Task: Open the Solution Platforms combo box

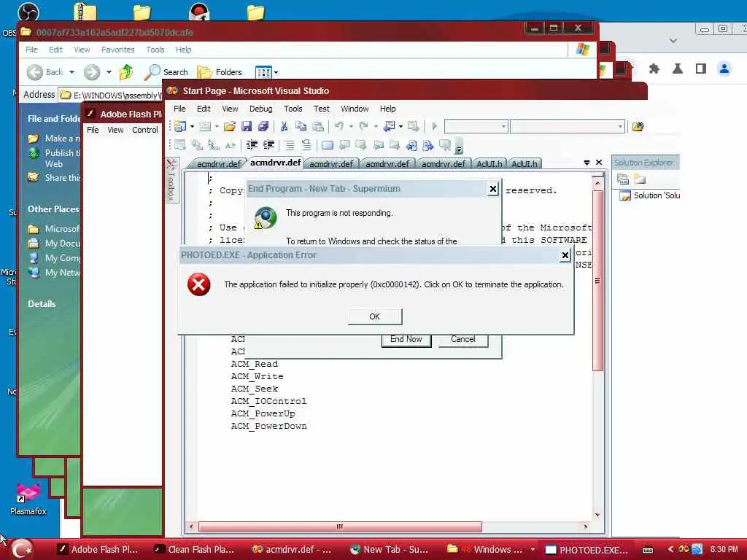Action: (x=568, y=126)
